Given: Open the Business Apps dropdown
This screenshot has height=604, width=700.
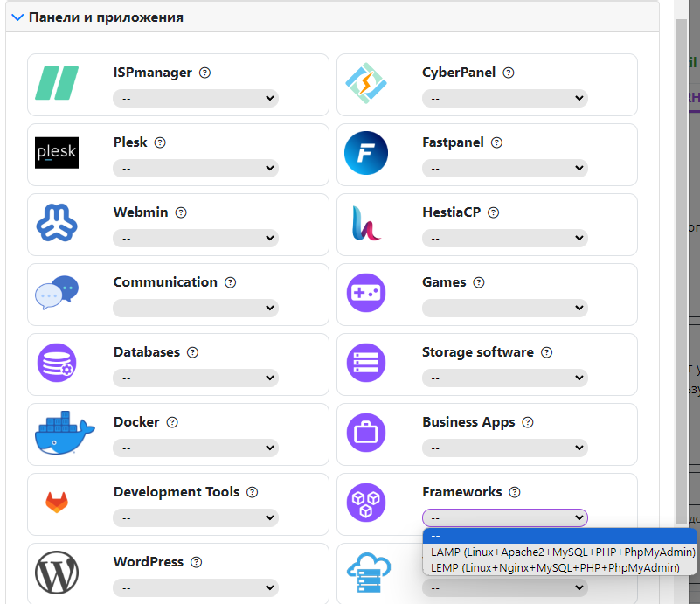Looking at the screenshot, I should 505,448.
